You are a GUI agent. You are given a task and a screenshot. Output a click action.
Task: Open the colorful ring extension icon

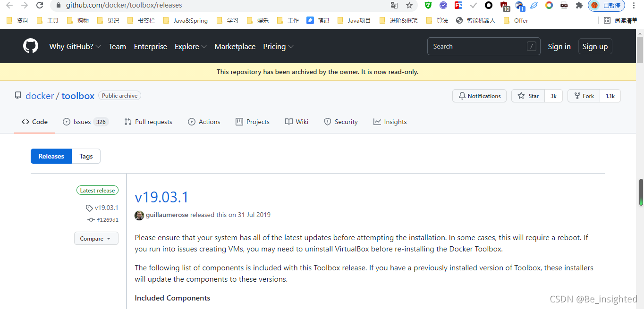tap(549, 5)
